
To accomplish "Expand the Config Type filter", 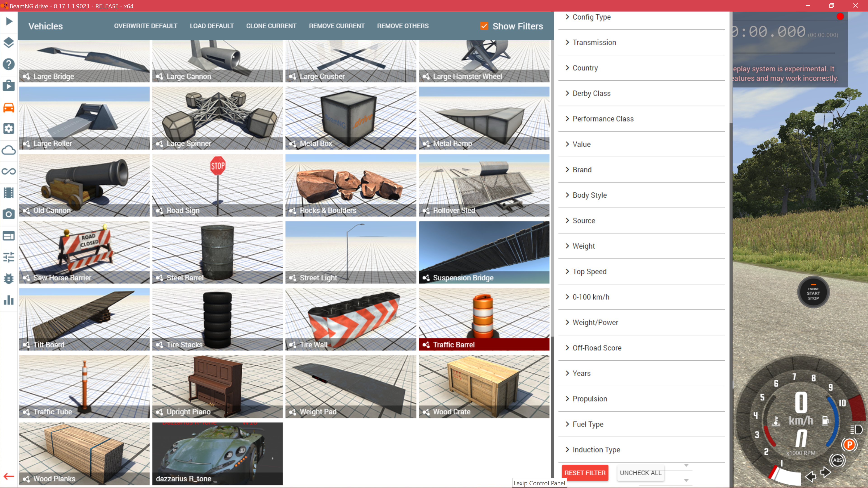I will click(642, 17).
